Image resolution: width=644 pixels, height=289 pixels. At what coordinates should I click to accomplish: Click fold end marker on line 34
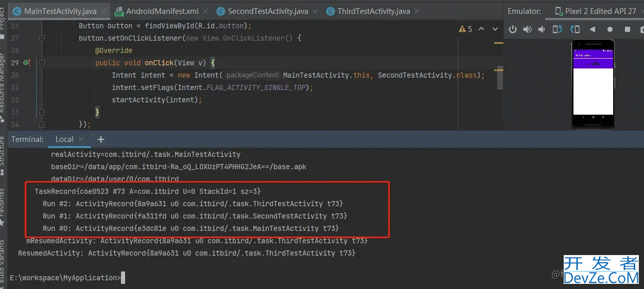(x=42, y=124)
